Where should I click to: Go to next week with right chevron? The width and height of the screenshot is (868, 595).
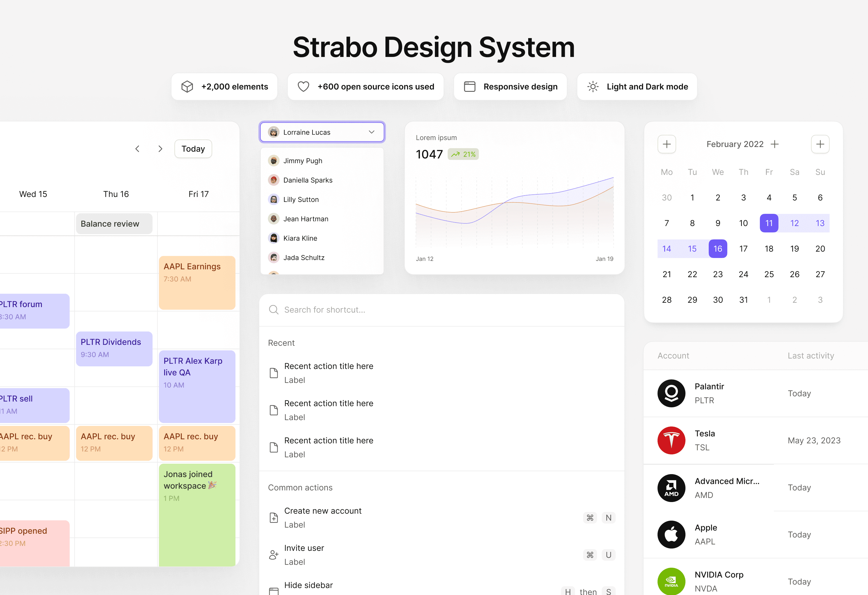pyautogui.click(x=160, y=149)
